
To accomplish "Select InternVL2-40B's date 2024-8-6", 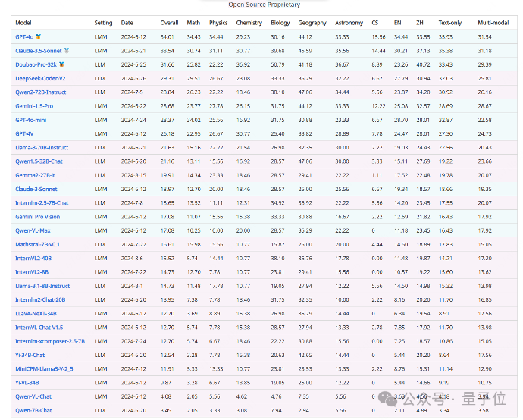I will (132, 259).
